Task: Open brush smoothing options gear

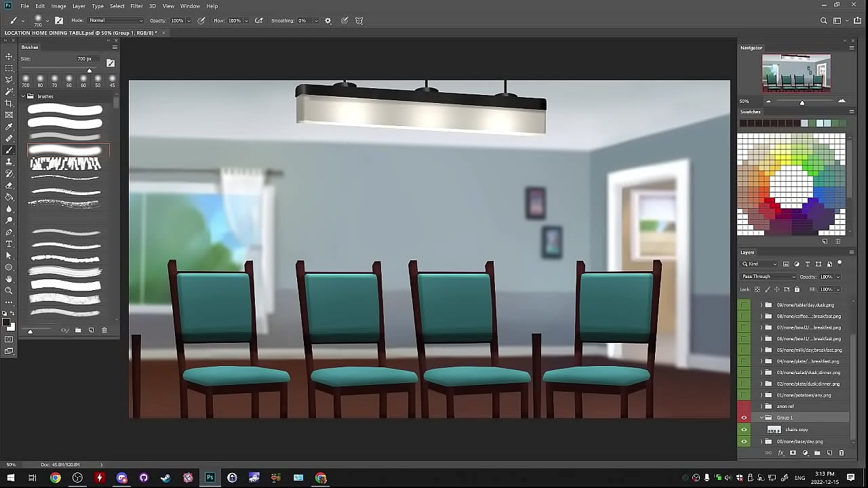Action: (328, 21)
